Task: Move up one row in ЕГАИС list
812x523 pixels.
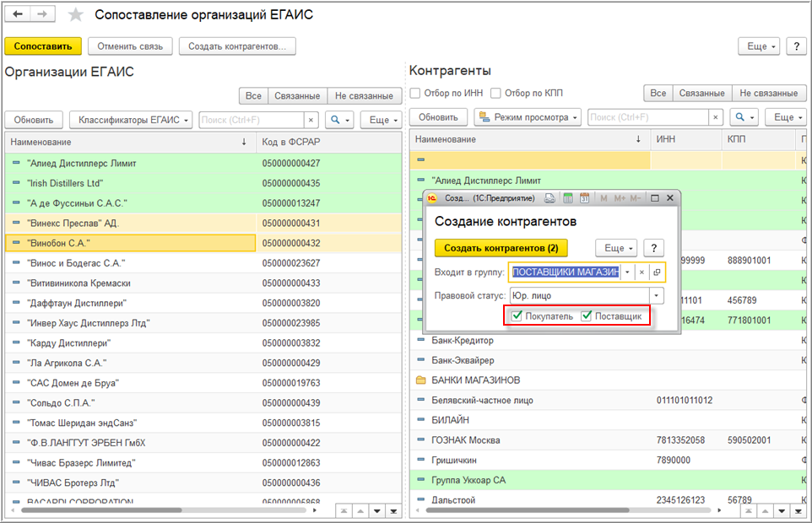Action: [x=360, y=511]
